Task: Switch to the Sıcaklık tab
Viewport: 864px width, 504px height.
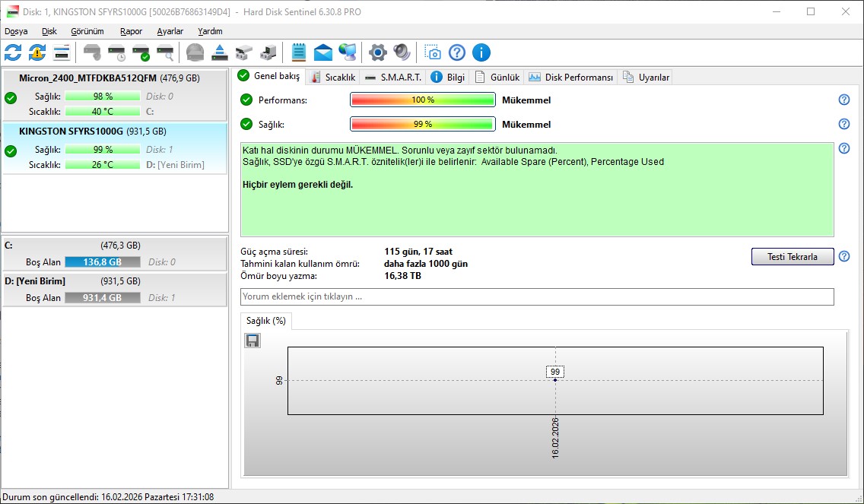Action: click(x=333, y=77)
